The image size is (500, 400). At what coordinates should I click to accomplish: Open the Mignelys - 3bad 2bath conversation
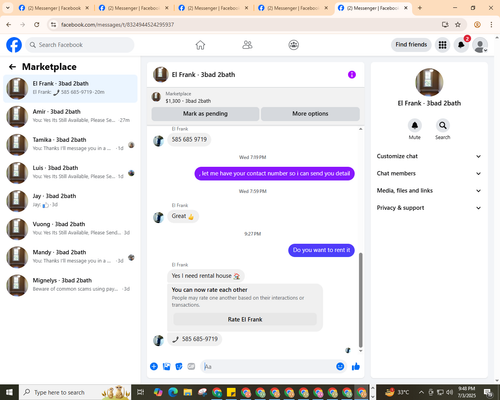pos(70,285)
